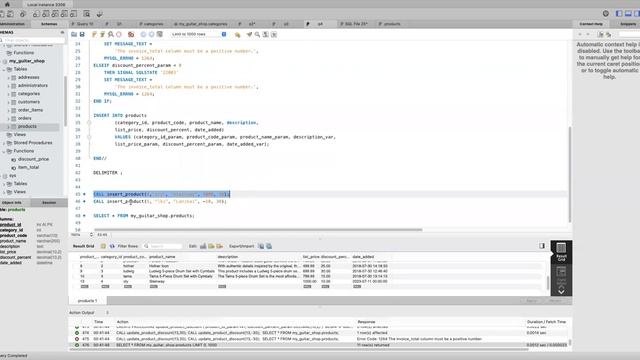The height and width of the screenshot is (360, 640).
Task: Collapse the Functions folder under my_guitar_shop
Action: [x=4, y=151]
